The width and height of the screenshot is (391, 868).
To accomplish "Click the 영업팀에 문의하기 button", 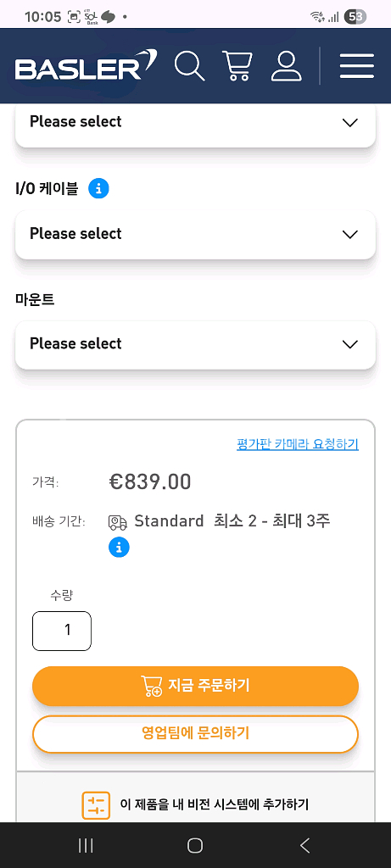I will click(195, 734).
